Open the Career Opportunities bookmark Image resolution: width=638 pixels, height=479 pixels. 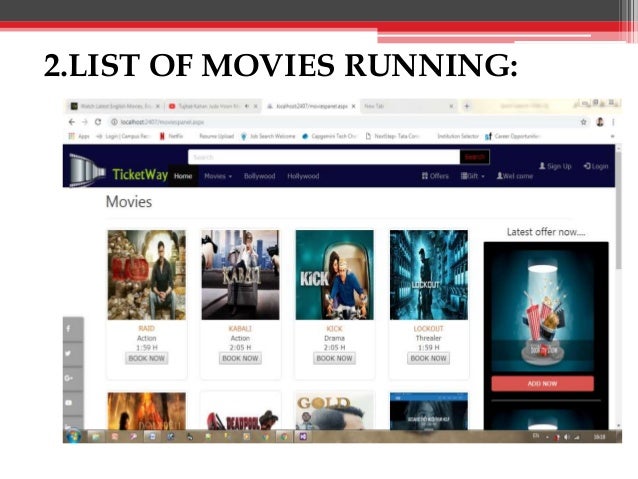point(513,136)
